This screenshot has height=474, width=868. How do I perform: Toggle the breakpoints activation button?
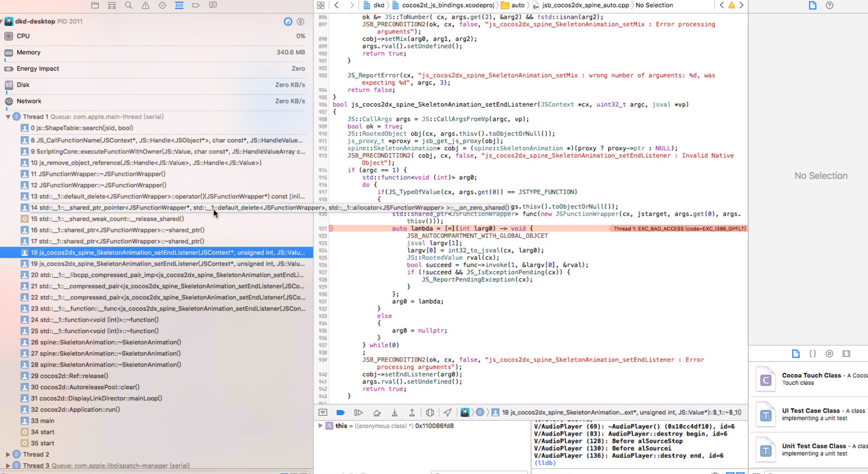(x=340, y=413)
